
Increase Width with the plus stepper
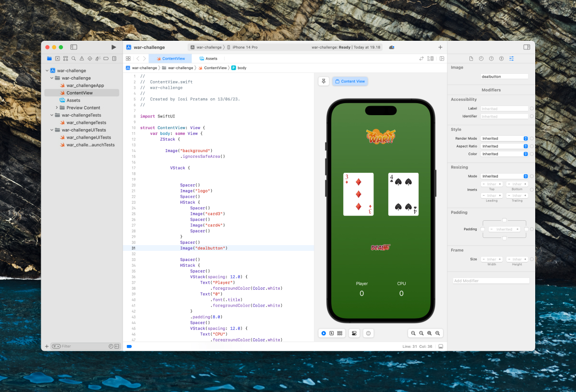coord(500,259)
